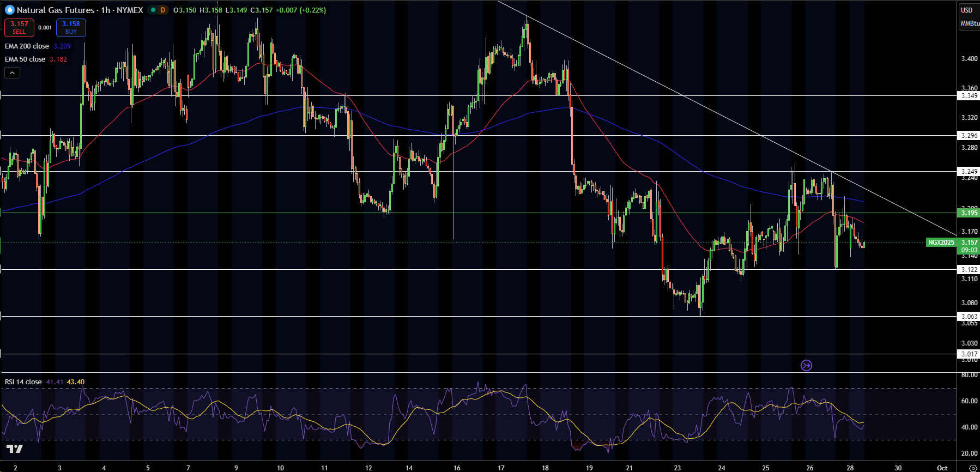Click the TradingView logo in bottom-left corner
The image size is (980, 472).
click(x=15, y=449)
